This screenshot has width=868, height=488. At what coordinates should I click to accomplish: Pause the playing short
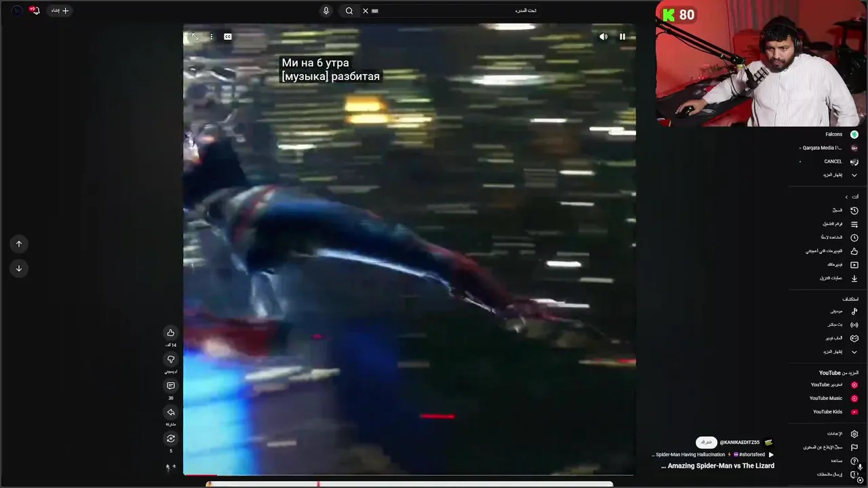pyautogui.click(x=623, y=37)
